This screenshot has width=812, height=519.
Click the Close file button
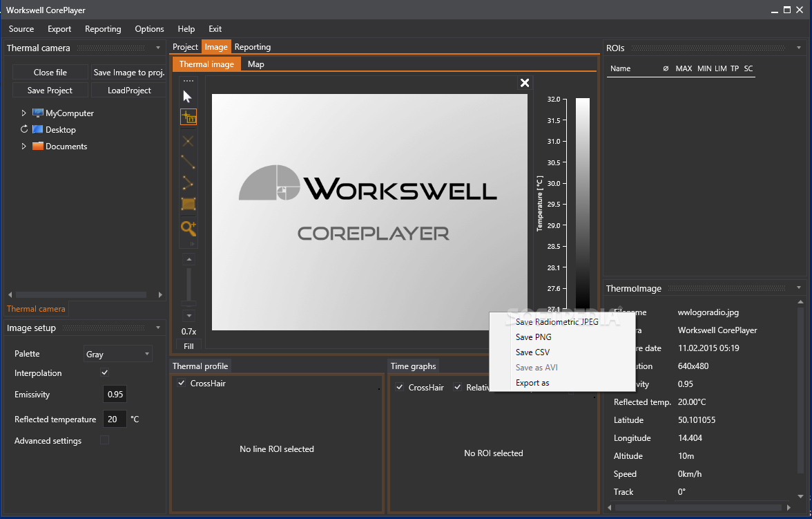pos(50,73)
